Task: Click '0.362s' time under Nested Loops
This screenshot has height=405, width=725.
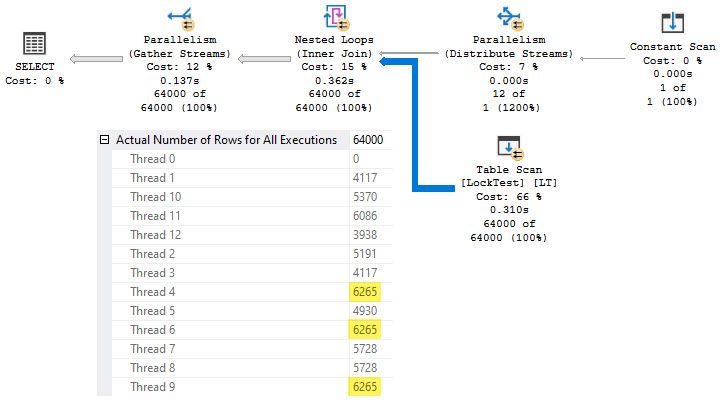Action: [334, 80]
